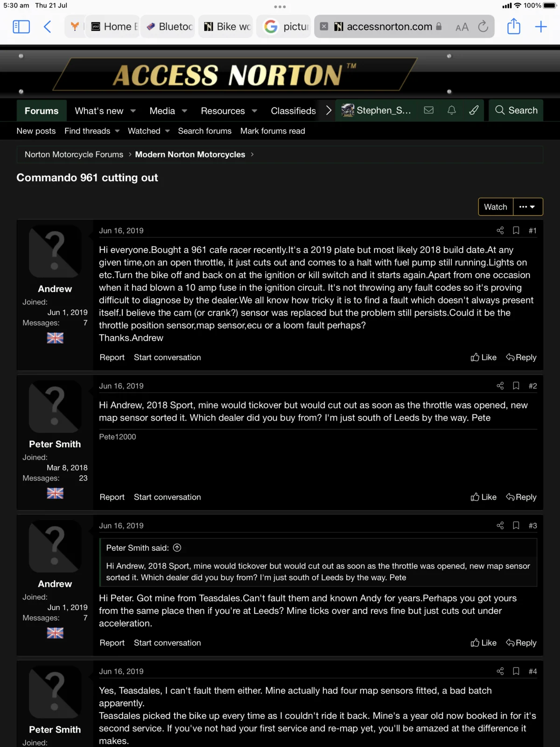This screenshot has height=747, width=560.
Task: Reply to Peter Smith's post #2
Action: click(521, 497)
